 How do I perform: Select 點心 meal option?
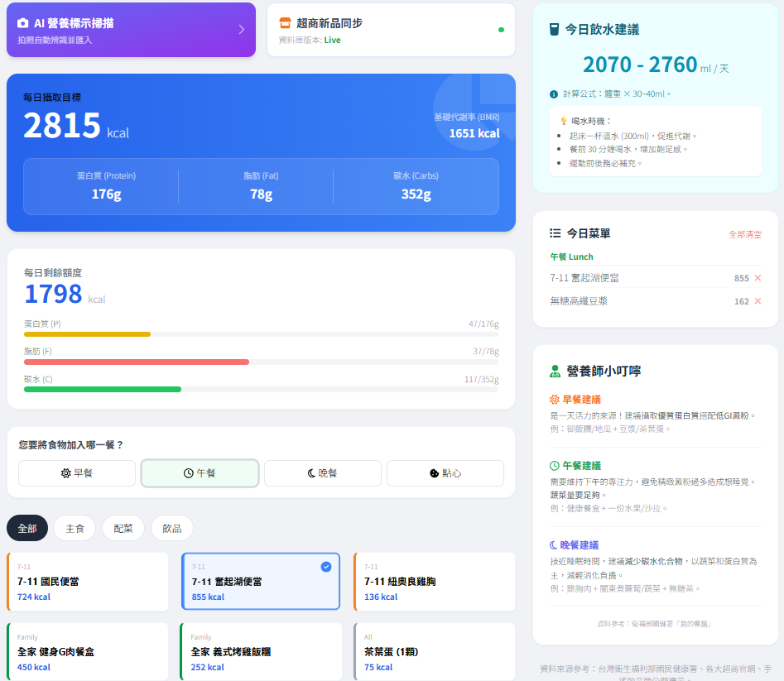pyautogui.click(x=445, y=473)
